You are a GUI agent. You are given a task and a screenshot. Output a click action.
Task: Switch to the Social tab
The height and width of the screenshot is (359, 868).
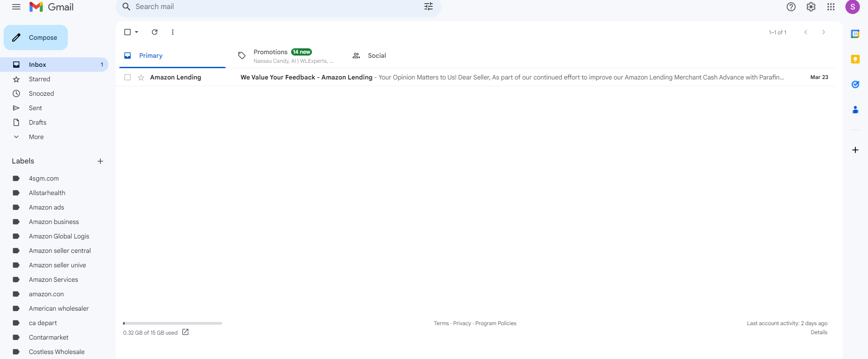(401, 56)
